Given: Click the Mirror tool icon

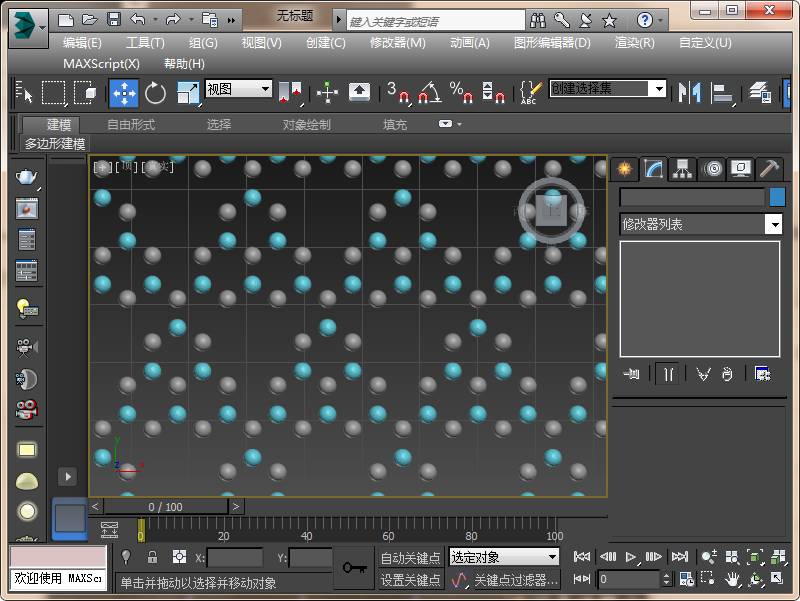Looking at the screenshot, I should [689, 93].
